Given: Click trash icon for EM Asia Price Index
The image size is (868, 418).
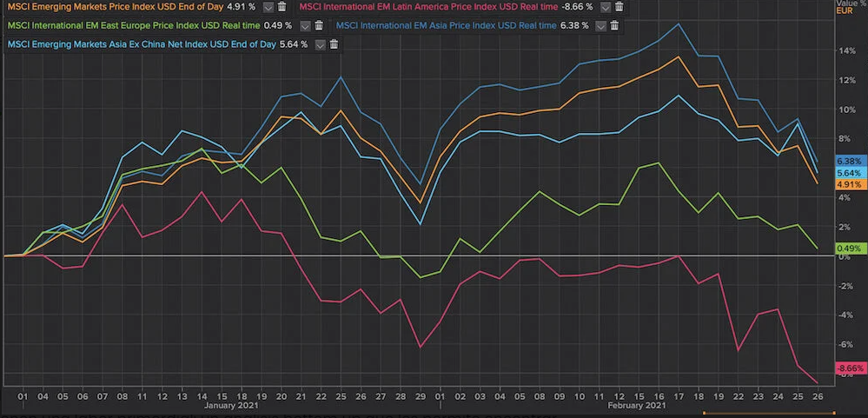Looking at the screenshot, I should click(x=614, y=25).
